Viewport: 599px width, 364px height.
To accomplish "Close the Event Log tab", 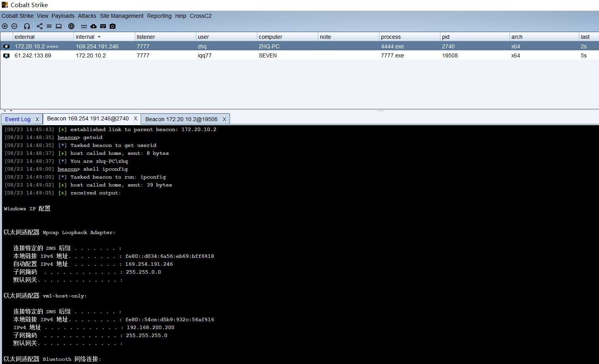I will (37, 119).
